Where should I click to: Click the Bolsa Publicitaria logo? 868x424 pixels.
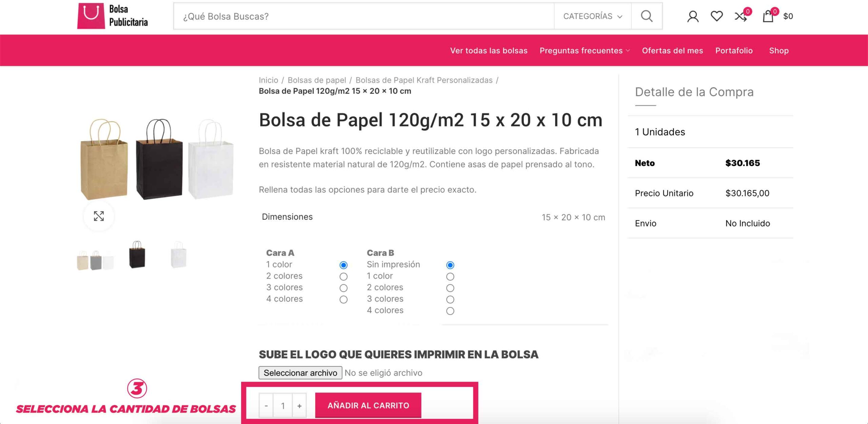[x=113, y=16]
